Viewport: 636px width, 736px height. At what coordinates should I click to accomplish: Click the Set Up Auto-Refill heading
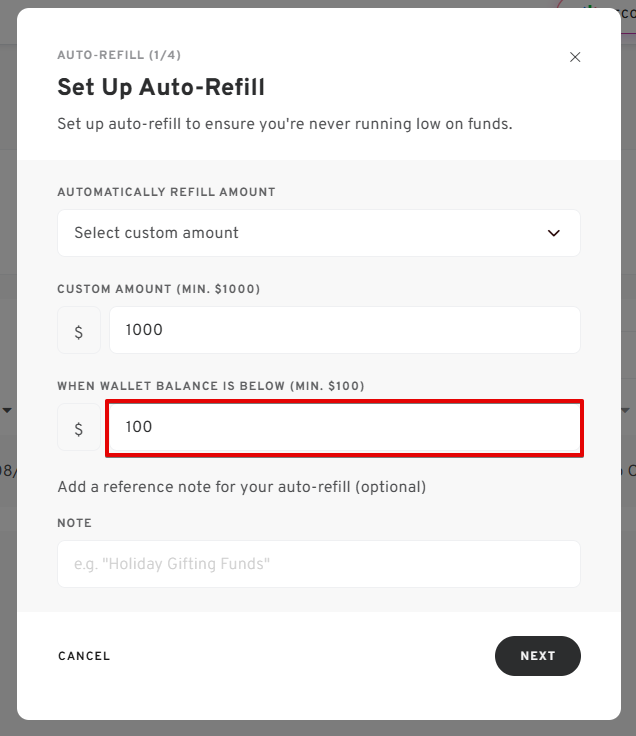click(x=161, y=87)
